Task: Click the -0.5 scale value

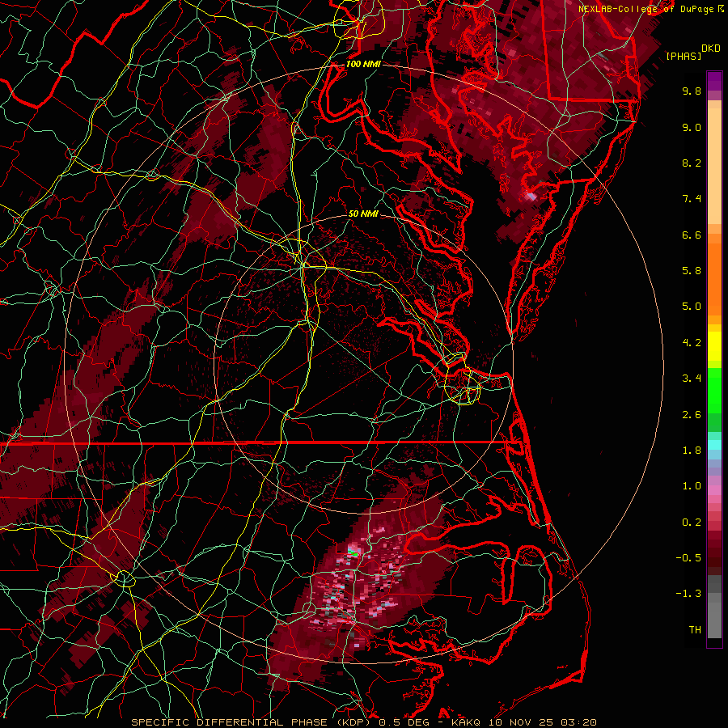Action: [x=688, y=558]
